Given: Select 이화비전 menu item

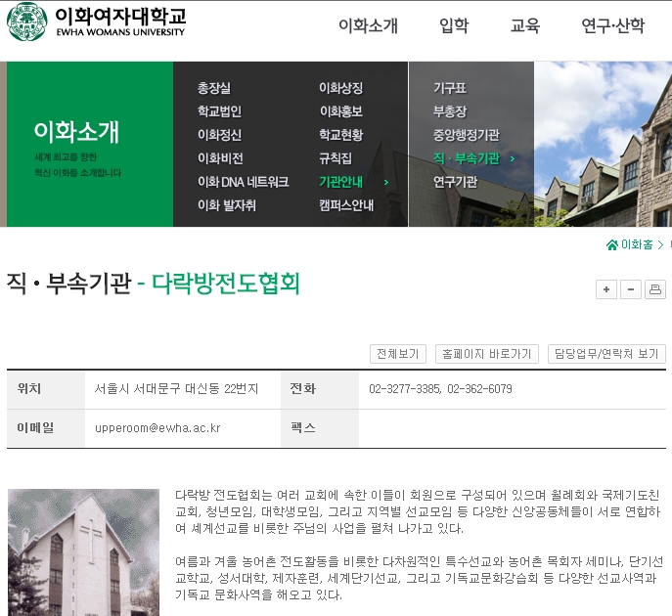Looking at the screenshot, I should point(220,158).
